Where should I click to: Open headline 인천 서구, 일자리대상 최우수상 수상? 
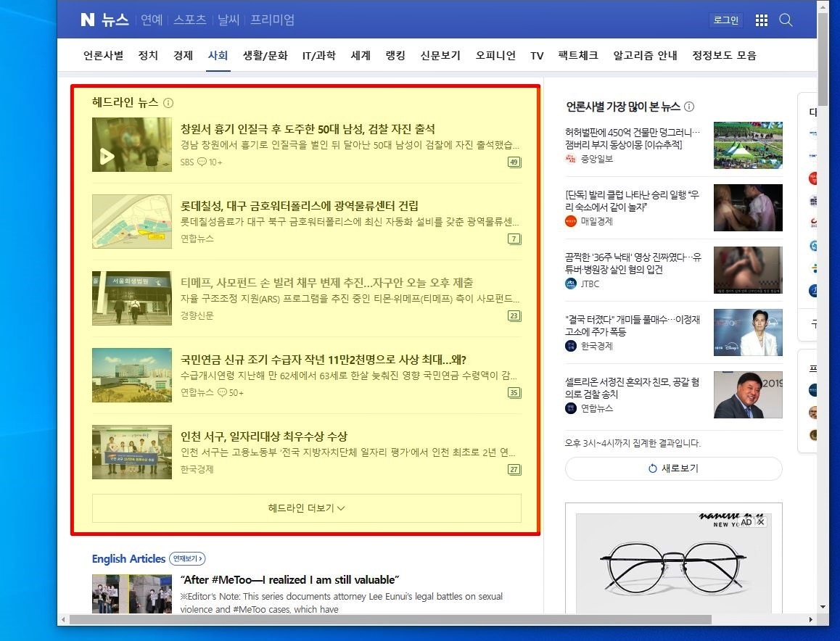263,437
